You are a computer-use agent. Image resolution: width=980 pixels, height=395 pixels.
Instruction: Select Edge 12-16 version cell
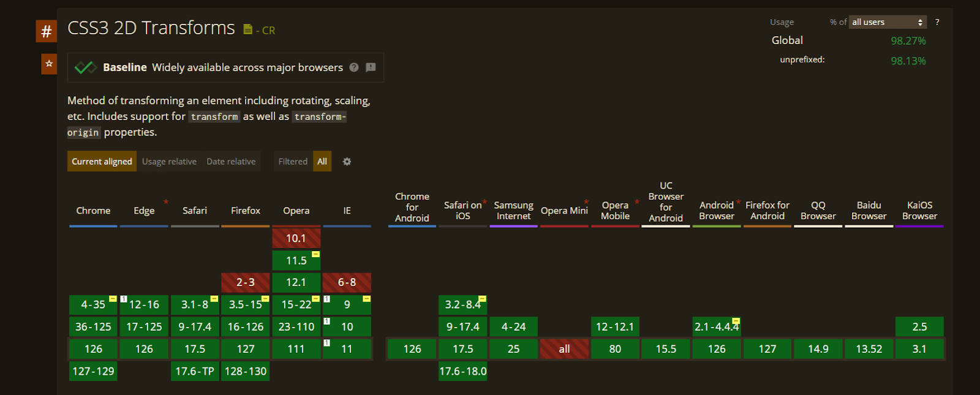144,304
